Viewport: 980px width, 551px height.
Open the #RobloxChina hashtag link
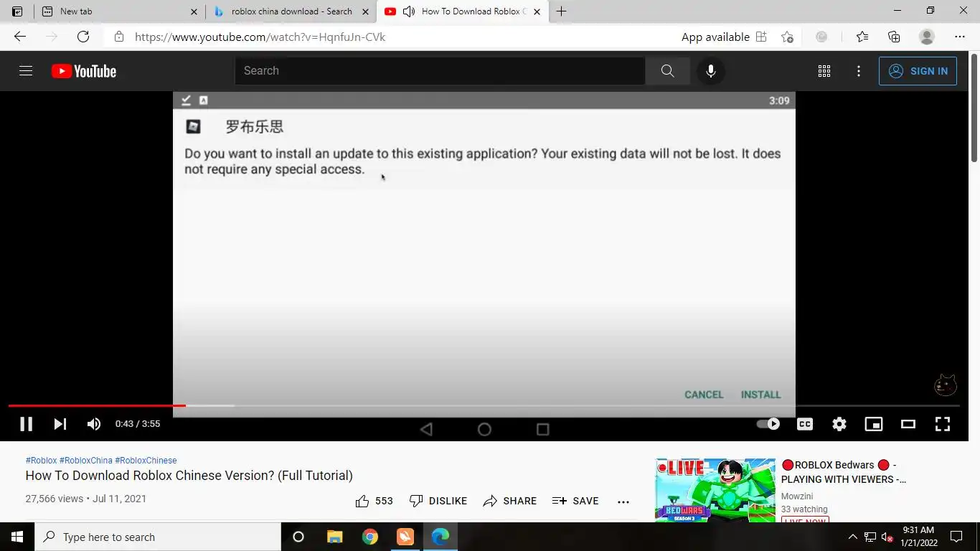pos(86,461)
